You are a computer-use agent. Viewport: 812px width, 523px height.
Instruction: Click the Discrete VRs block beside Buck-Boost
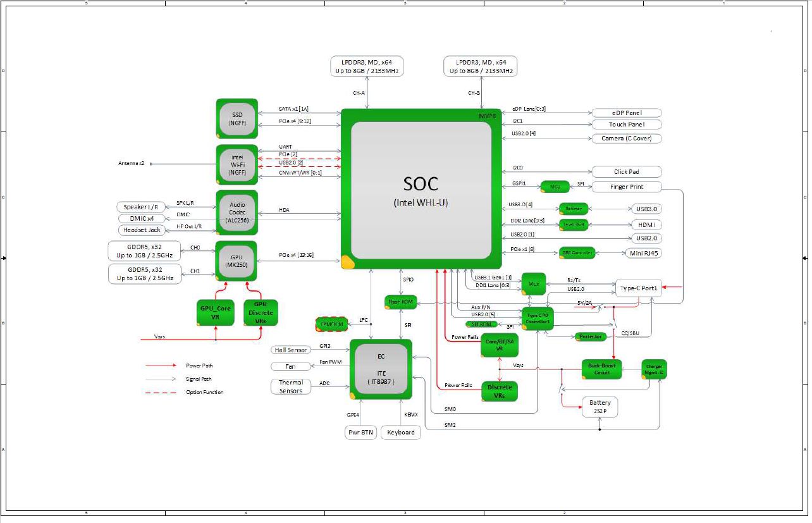point(499,391)
